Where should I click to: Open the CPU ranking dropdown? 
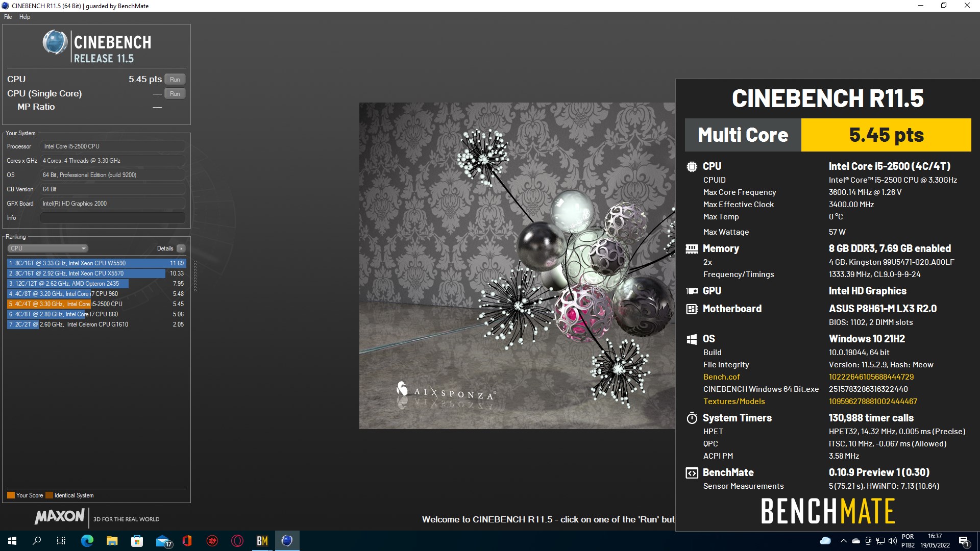[x=47, y=248]
